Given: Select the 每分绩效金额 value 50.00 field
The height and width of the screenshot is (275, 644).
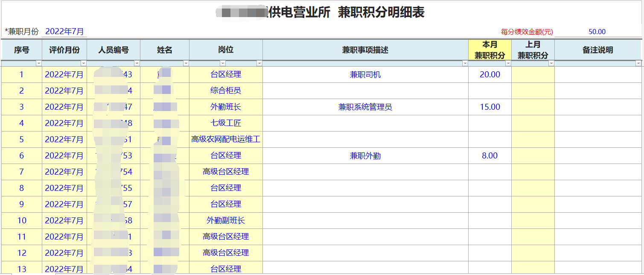Looking at the screenshot, I should pyautogui.click(x=597, y=32).
